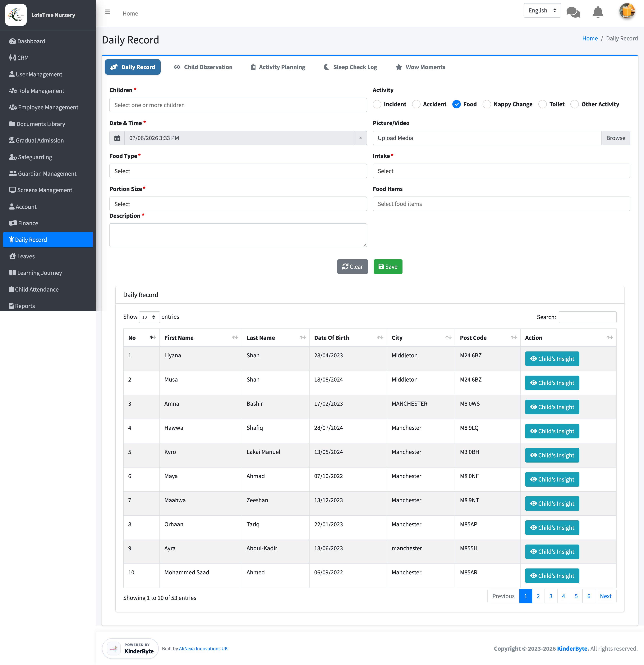Viewport: 644px width, 665px height.
Task: Click the Account sidebar icon
Action: click(12, 206)
